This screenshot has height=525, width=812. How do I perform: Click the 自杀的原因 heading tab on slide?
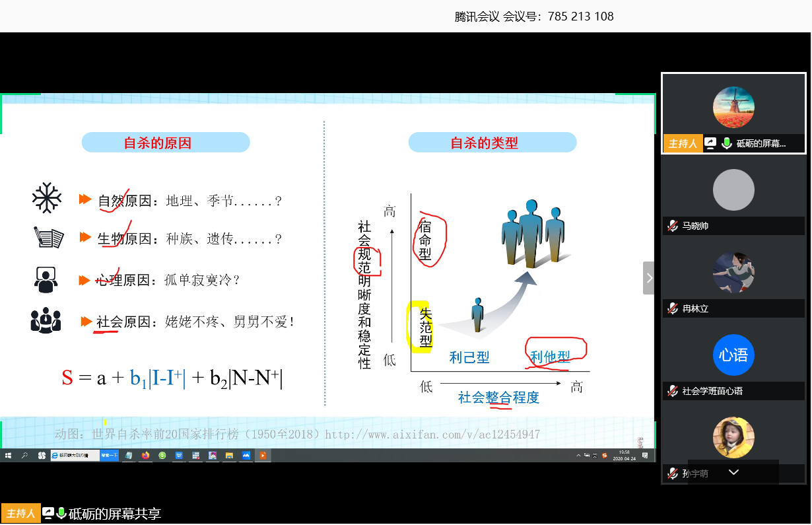coord(166,143)
